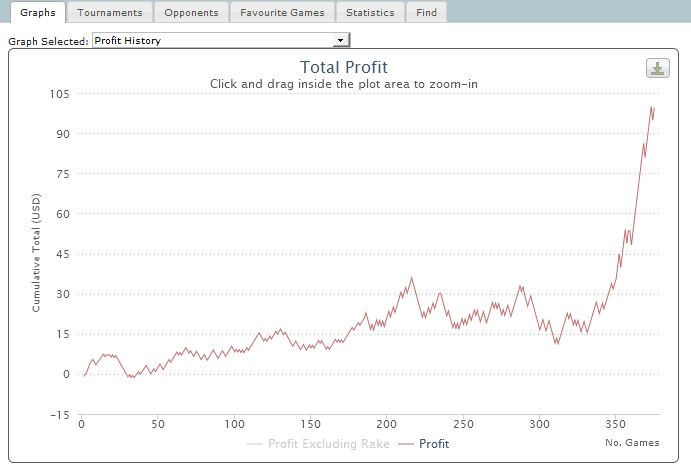
Task: Click the -15 y-axis value
Action: [x=60, y=415]
